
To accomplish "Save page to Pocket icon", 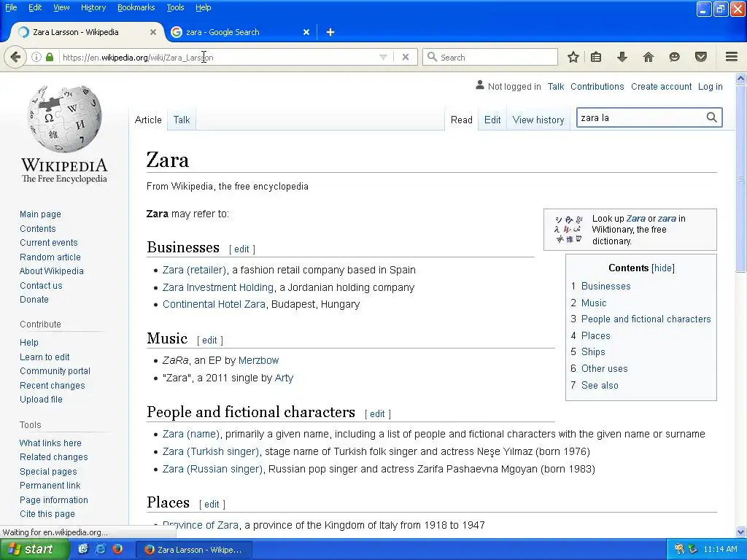I will tap(701, 57).
